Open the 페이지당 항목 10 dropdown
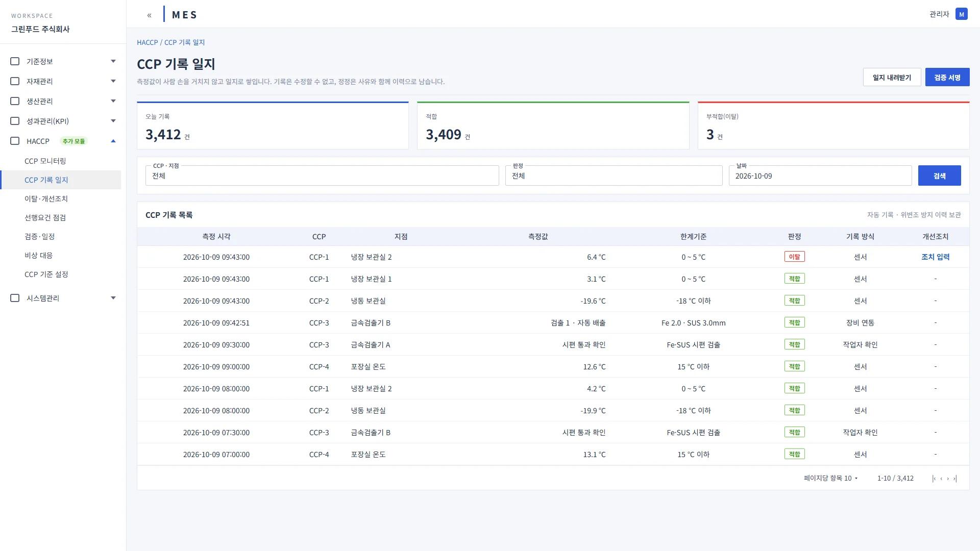This screenshot has height=551, width=980. 831,479
